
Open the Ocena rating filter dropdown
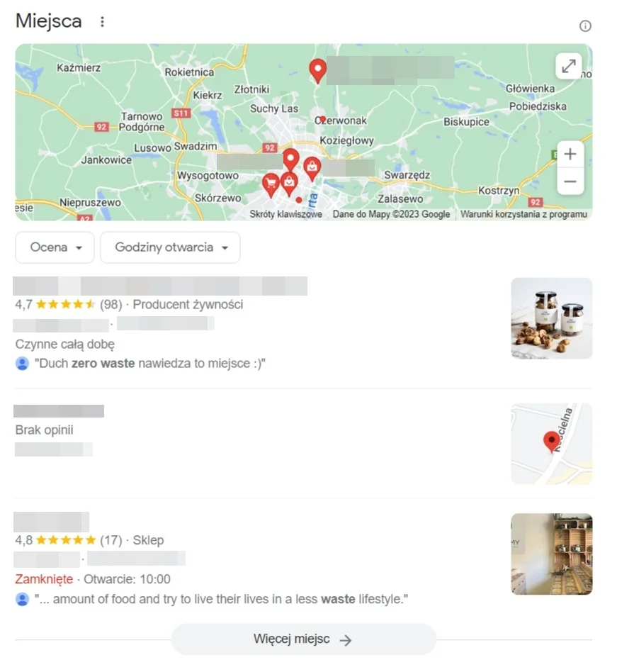tap(55, 247)
